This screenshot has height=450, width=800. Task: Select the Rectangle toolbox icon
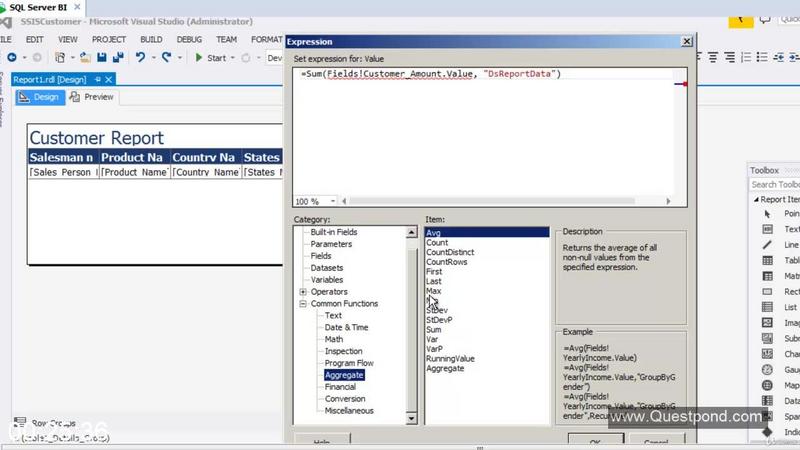[767, 291]
